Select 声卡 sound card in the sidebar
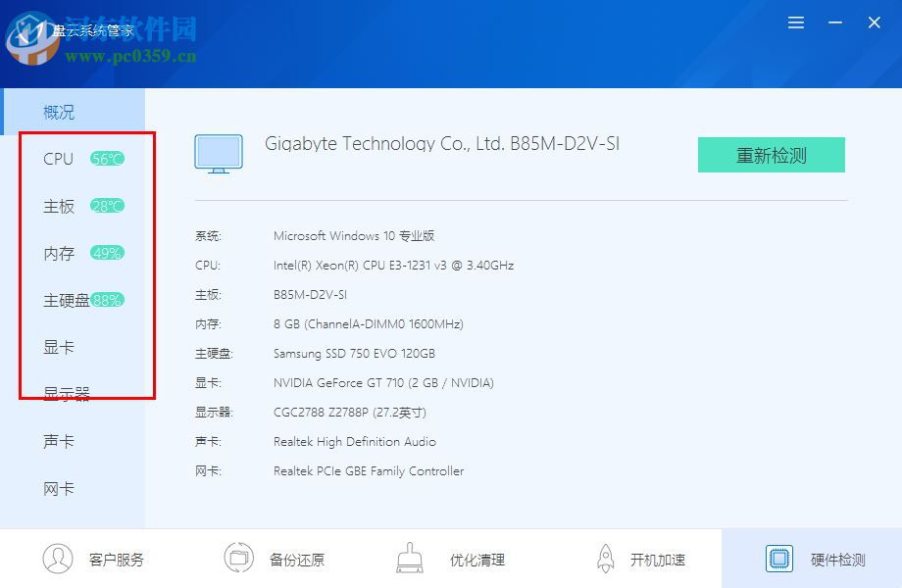 pyautogui.click(x=59, y=441)
